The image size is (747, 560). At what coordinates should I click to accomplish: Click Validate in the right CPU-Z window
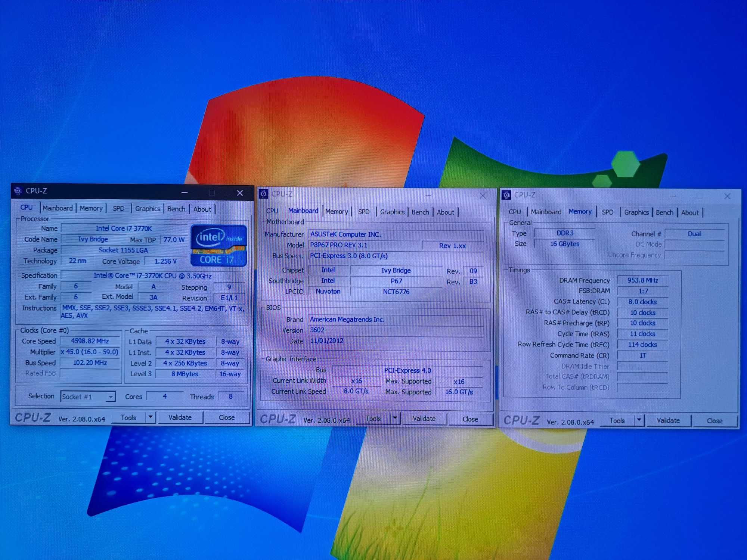click(668, 421)
